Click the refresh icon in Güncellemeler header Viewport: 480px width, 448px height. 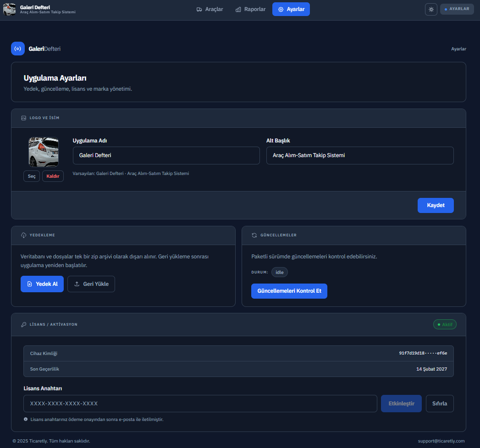click(254, 235)
